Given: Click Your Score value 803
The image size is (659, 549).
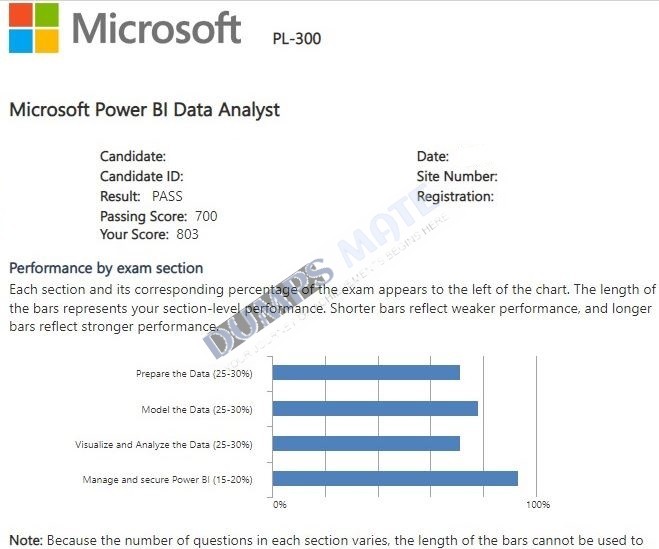Looking at the screenshot, I should coord(187,234).
